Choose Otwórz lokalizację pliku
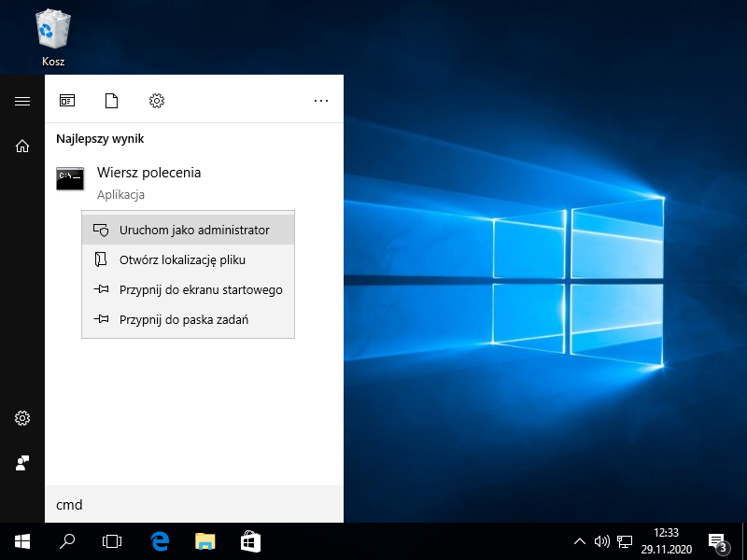Screen dimensions: 747x560 coord(182,259)
